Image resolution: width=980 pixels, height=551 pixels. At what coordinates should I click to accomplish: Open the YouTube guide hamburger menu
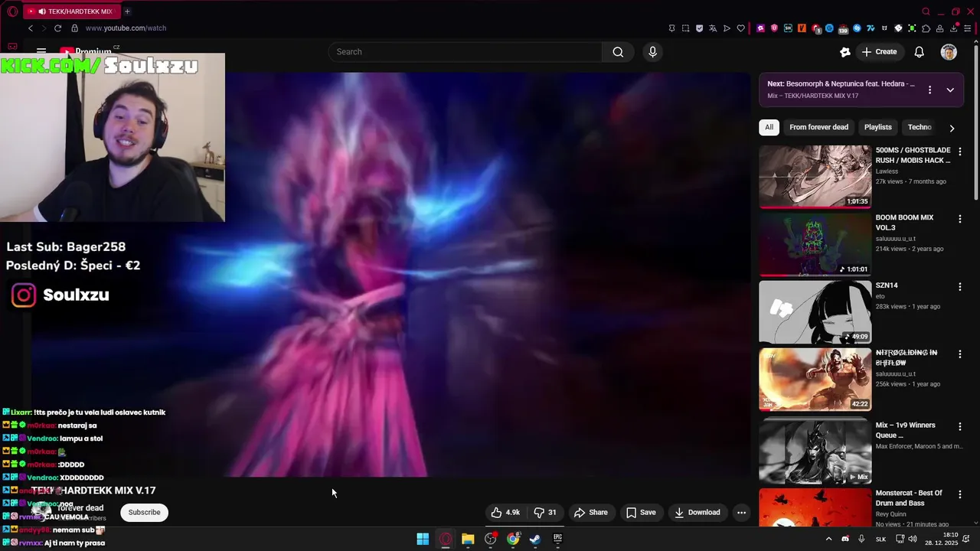coord(41,52)
